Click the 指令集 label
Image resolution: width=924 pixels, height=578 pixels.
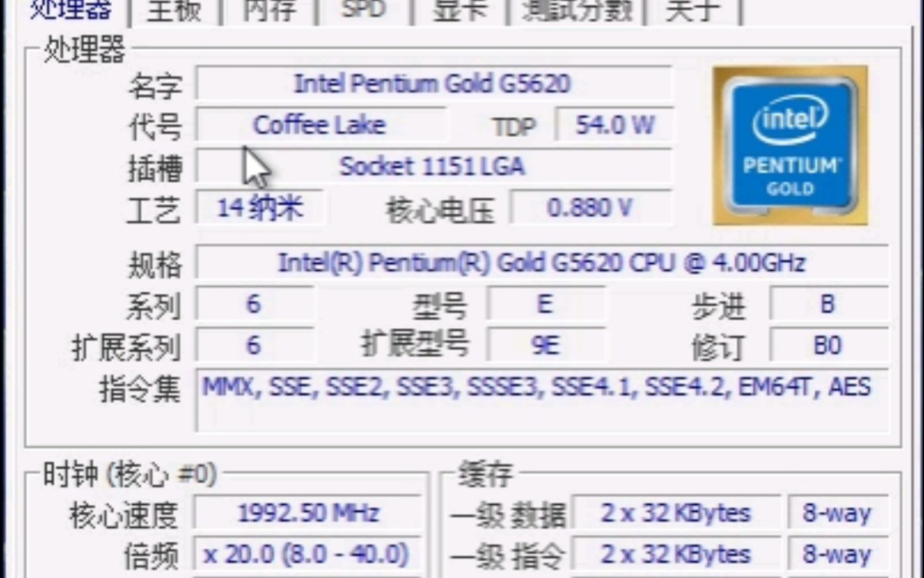click(140, 389)
